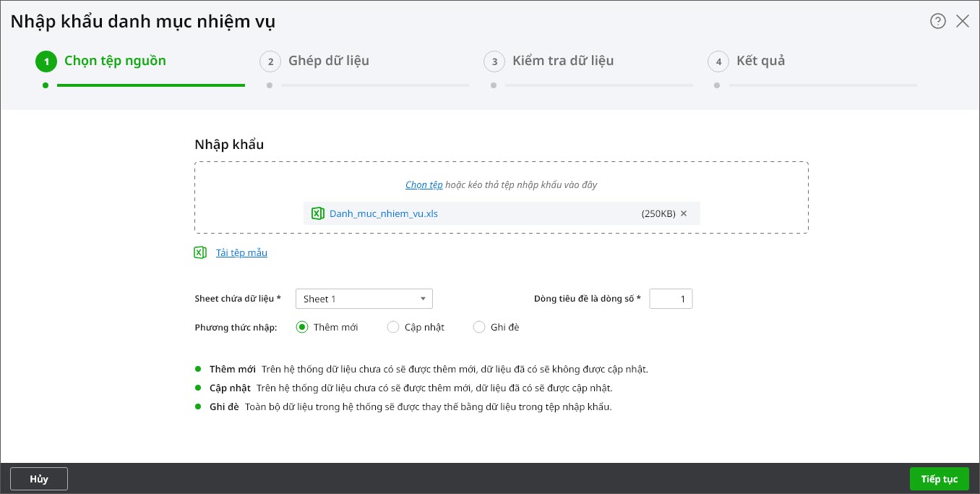
Task: Click the help question mark icon
Action: click(x=937, y=21)
